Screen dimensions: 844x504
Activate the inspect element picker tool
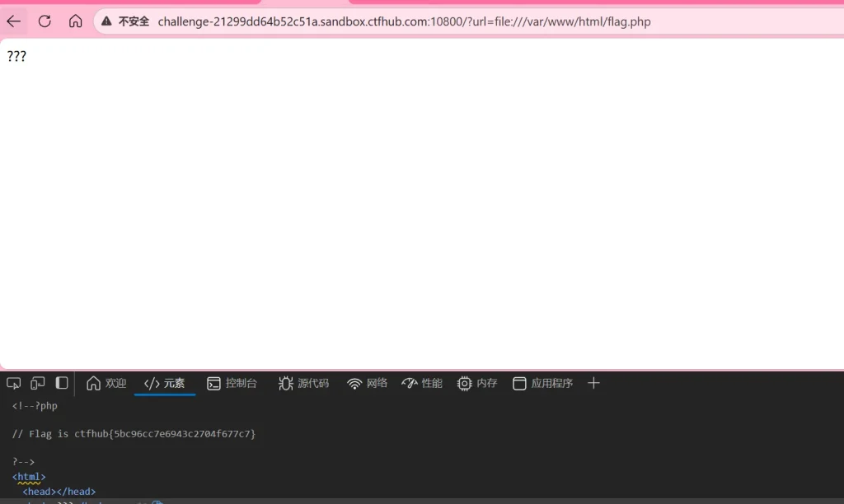pos(14,383)
